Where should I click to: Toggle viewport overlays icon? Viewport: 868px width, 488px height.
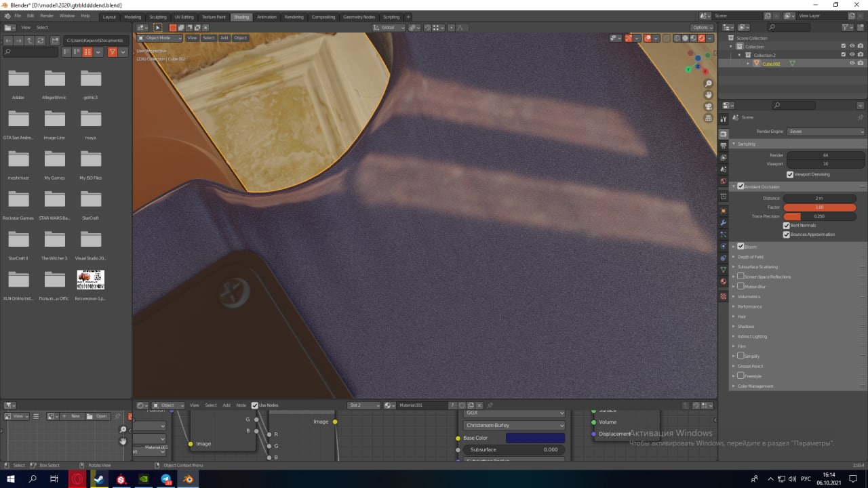648,38
